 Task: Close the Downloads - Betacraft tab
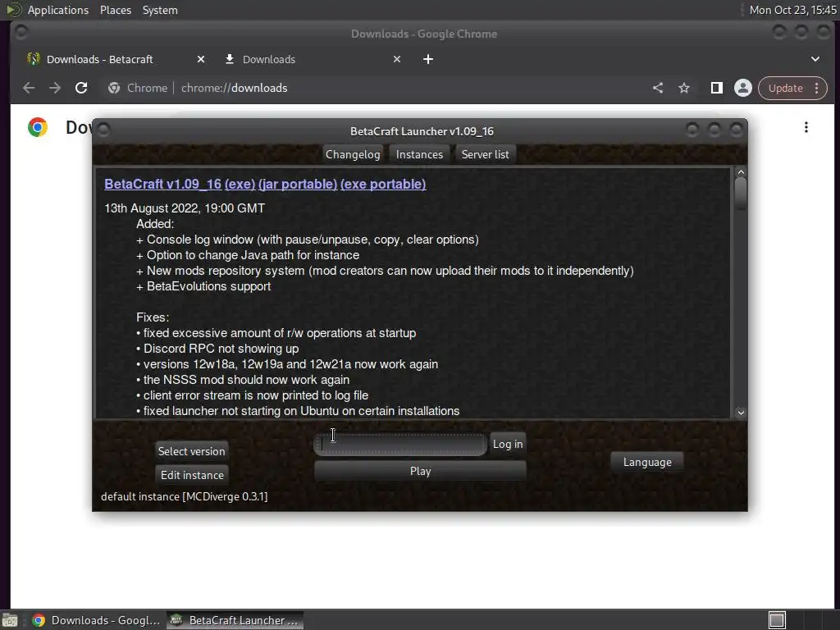pos(201,59)
